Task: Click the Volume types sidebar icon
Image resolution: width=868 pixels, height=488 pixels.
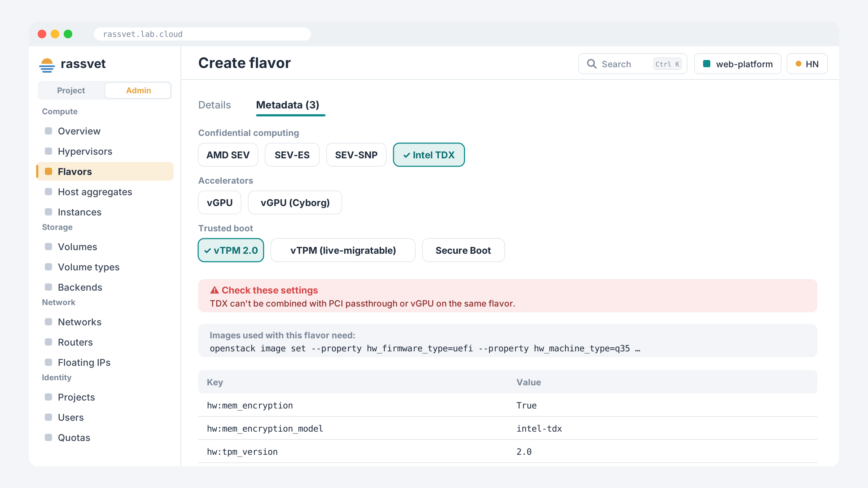Action: [48, 267]
